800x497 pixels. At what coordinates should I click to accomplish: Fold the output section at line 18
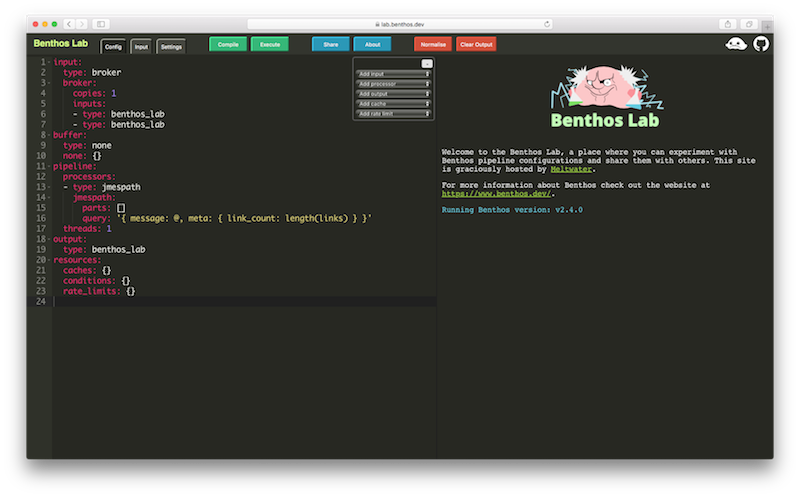pos(49,239)
